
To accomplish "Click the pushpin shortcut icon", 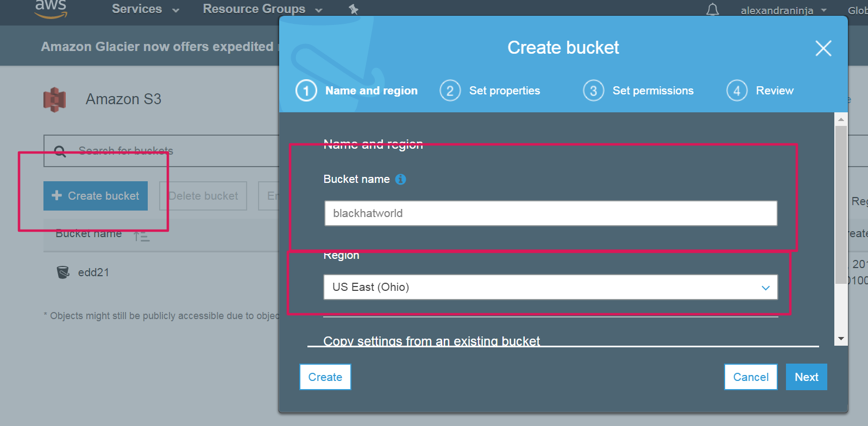I will (x=354, y=9).
